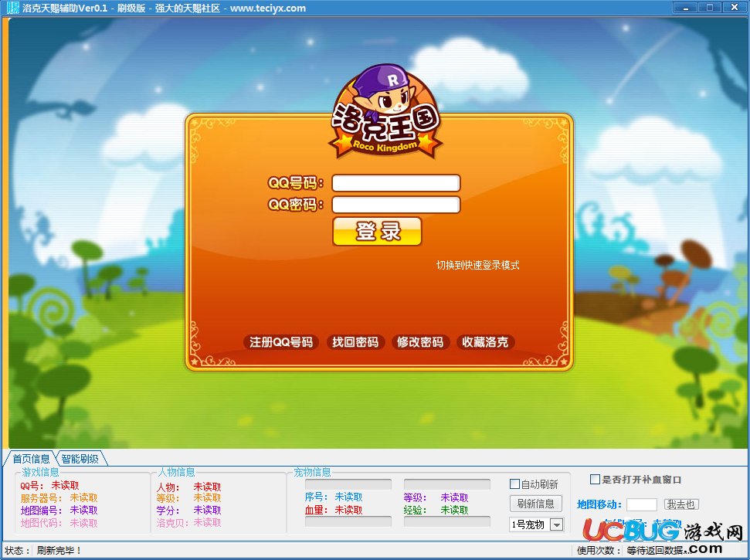Click the QQ号 未读取 value
This screenshot has width=750, height=560.
point(65,485)
